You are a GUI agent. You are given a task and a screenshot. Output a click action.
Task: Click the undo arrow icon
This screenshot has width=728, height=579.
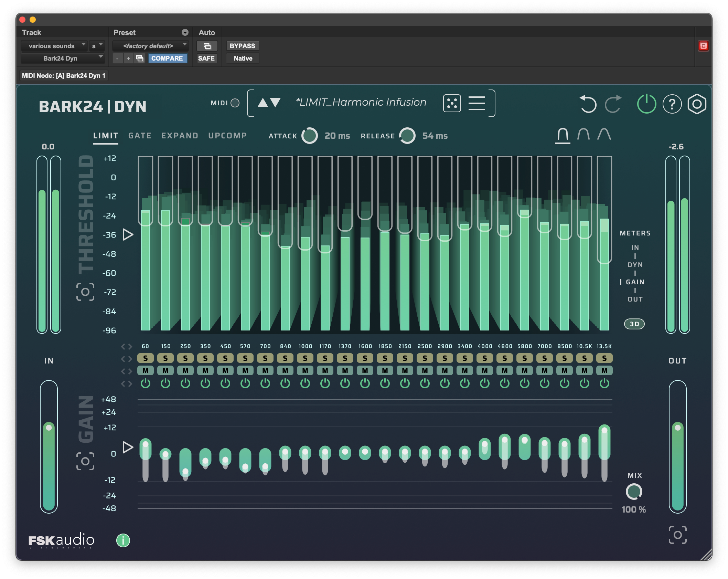click(588, 104)
